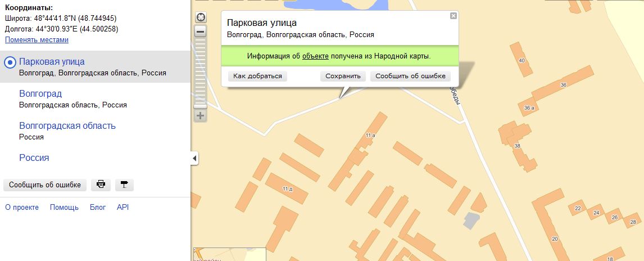This screenshot has height=261, width=644.
Task: Click sidebar Сообщить об ошибке button
Action: coord(45,184)
